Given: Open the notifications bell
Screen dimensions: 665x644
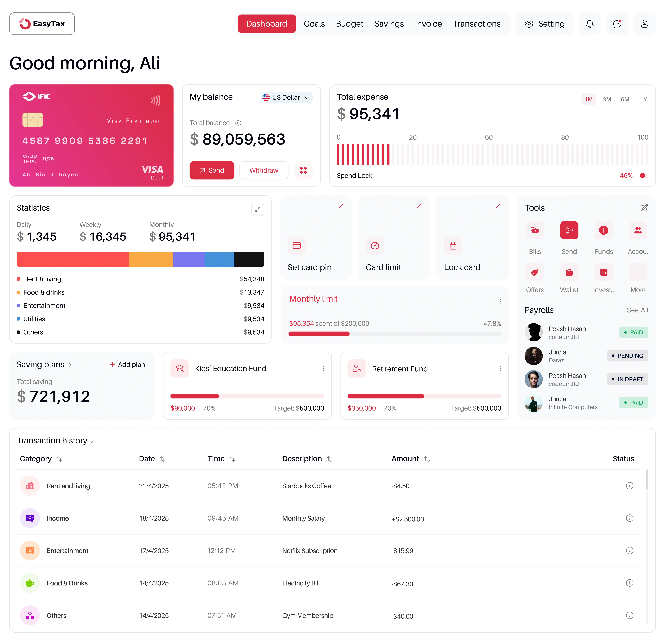Looking at the screenshot, I should [590, 24].
